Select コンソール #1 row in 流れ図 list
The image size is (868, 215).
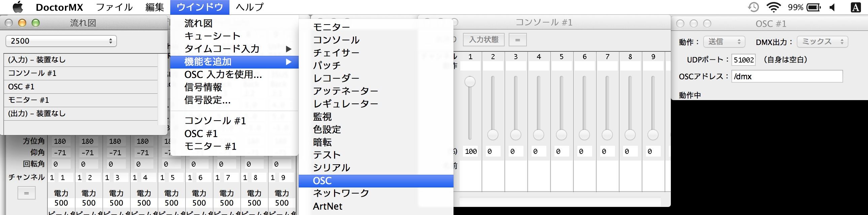pyautogui.click(x=81, y=73)
